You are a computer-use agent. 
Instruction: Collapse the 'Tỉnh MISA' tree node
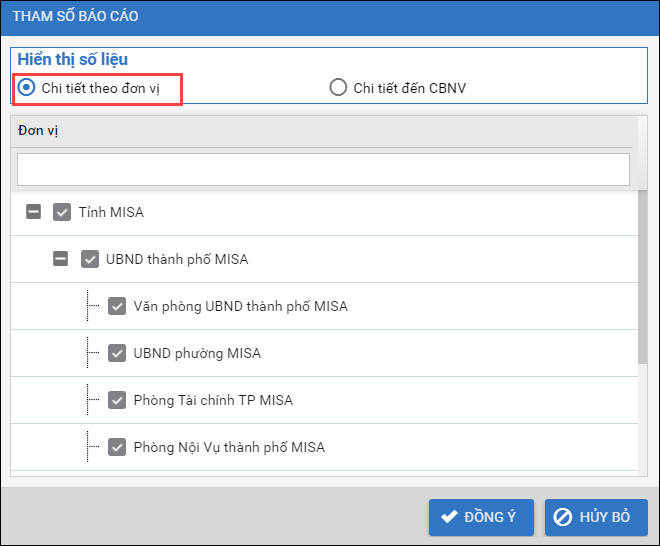coord(34,212)
